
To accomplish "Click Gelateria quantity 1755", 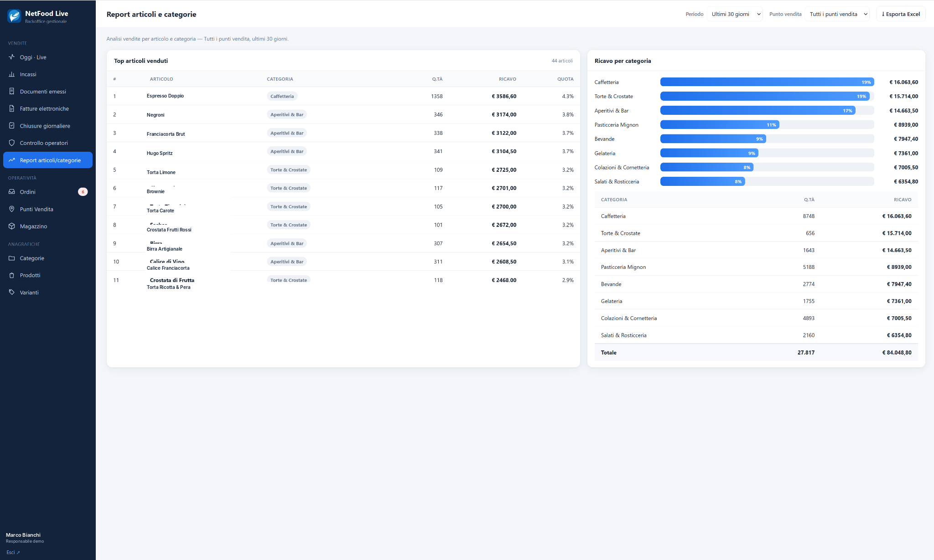I will [x=809, y=301].
